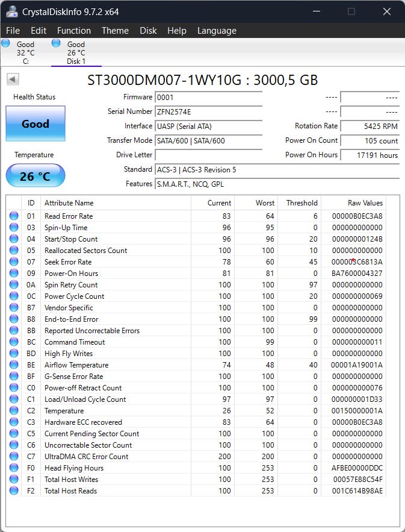Click the status icon for Start/Stop Count
This screenshot has height=532, width=405.
tap(14, 239)
